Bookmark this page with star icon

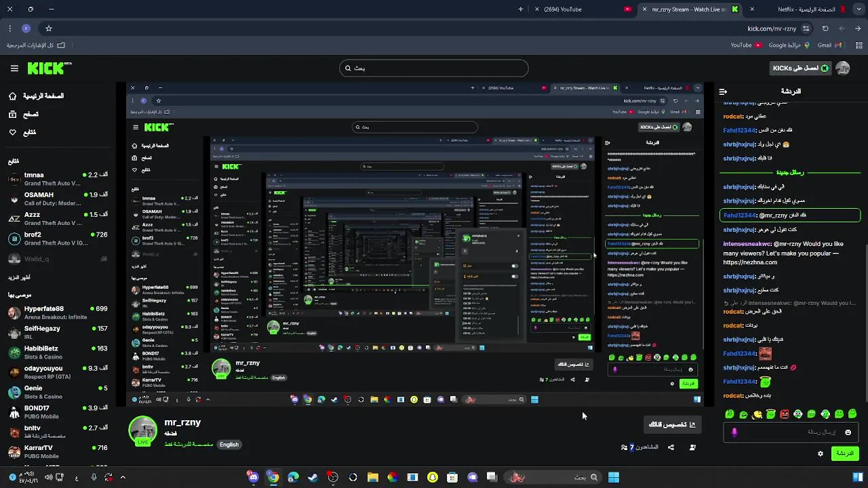point(49,28)
